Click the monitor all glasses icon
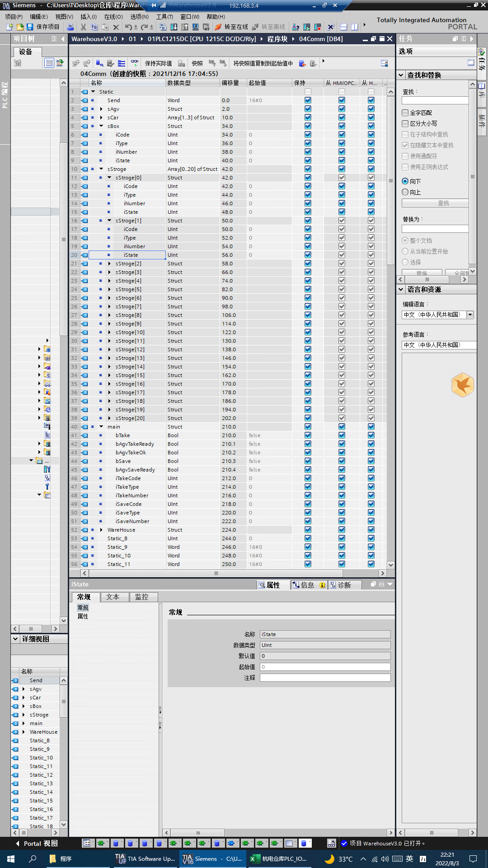 click(135, 63)
